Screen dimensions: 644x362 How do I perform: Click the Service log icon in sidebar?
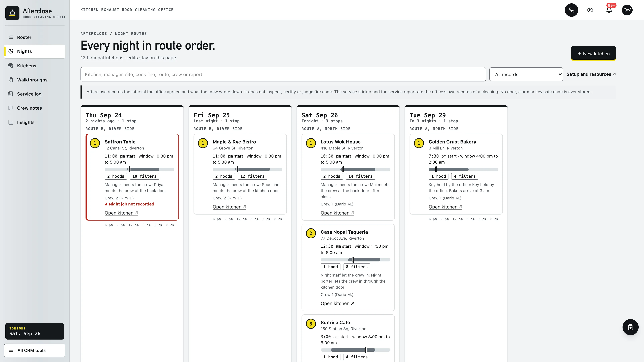[x=11, y=94]
